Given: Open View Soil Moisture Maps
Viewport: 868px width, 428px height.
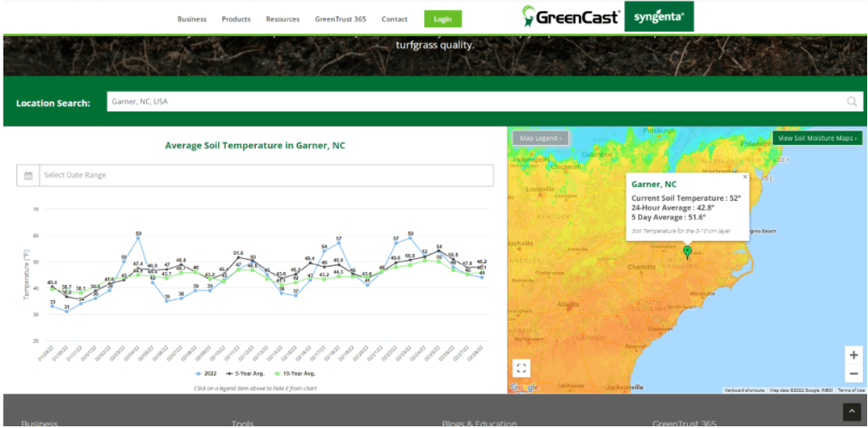Looking at the screenshot, I should coord(816,138).
